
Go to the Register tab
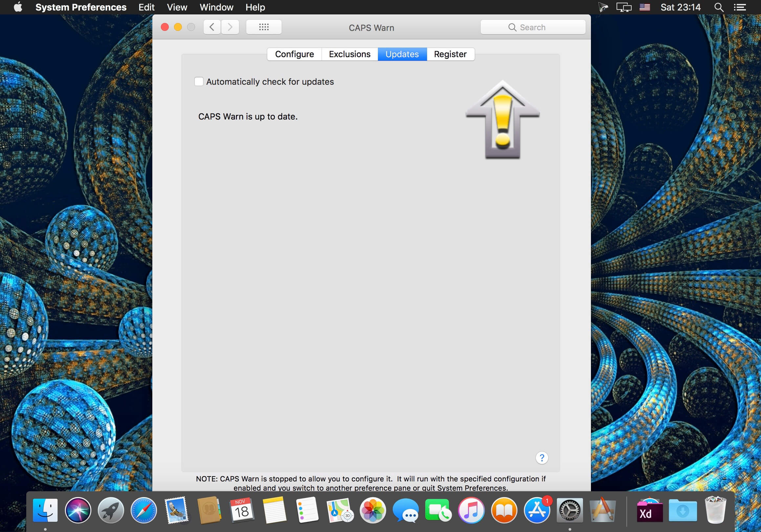coord(450,54)
